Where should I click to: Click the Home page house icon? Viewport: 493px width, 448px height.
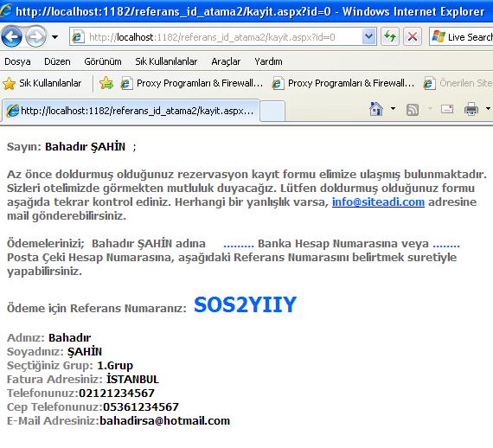(375, 109)
